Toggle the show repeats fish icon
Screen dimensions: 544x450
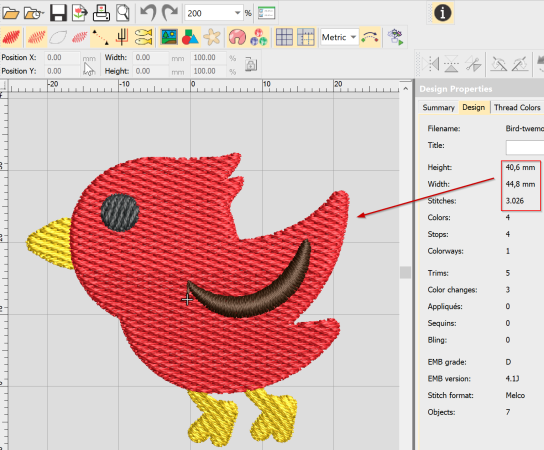click(143, 37)
